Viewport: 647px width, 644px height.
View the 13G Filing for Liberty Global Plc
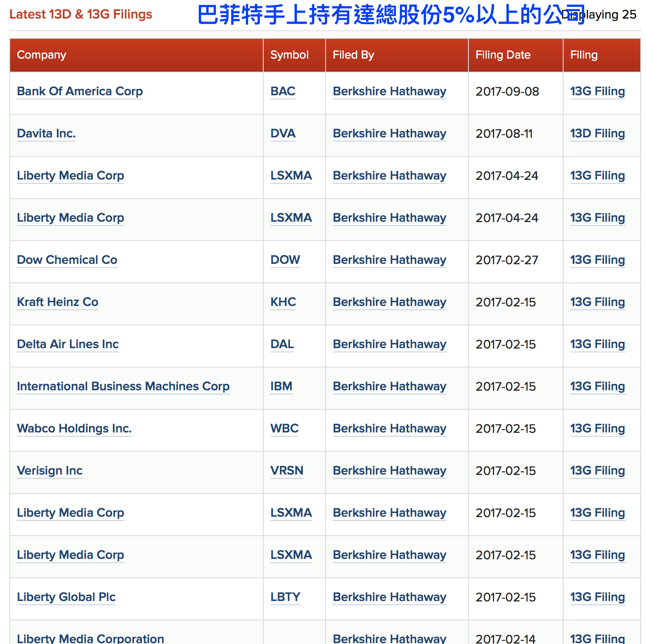point(597,597)
